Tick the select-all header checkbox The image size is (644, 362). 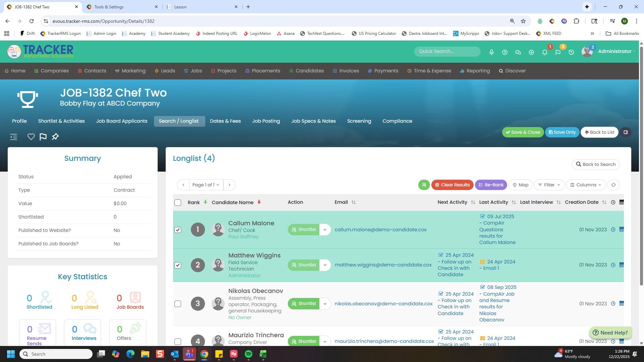pos(178,203)
